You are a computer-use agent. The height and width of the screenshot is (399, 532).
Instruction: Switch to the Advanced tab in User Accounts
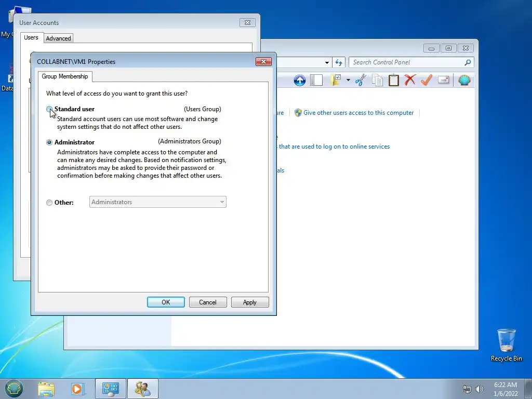point(58,38)
